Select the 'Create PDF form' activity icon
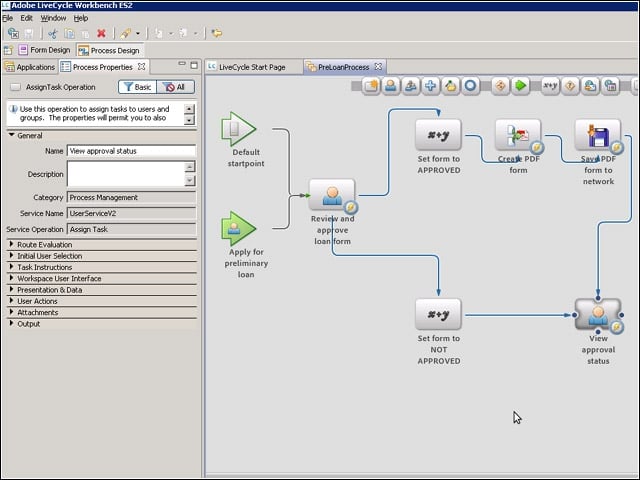This screenshot has height=480, width=640. coord(518,135)
